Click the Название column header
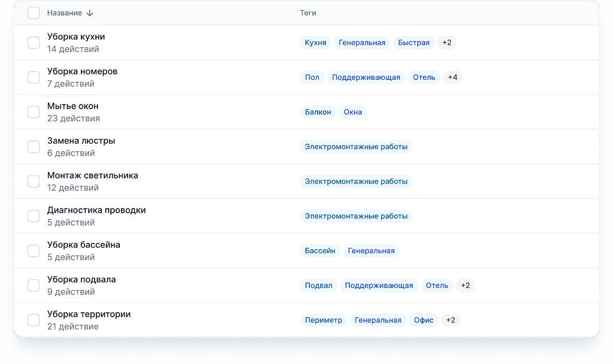 pos(64,12)
